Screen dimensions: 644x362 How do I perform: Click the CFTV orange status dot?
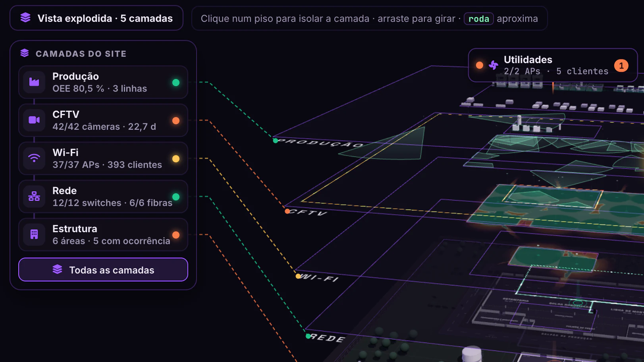tap(176, 120)
